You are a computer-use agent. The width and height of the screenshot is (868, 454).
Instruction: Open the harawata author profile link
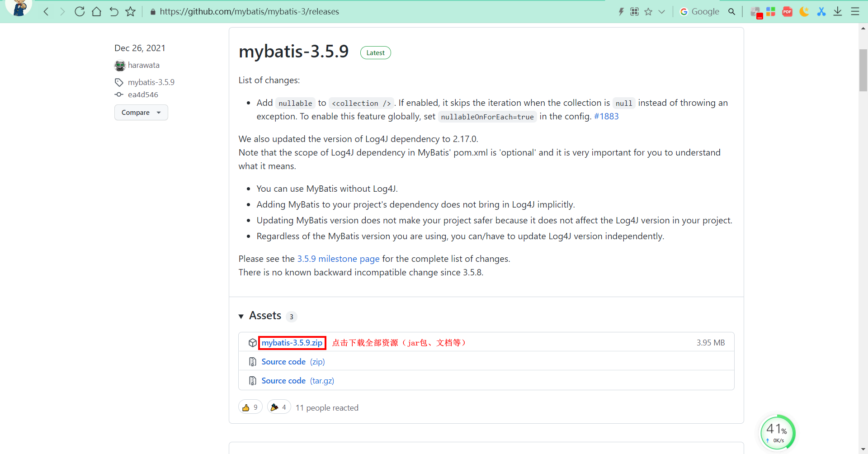(x=144, y=65)
